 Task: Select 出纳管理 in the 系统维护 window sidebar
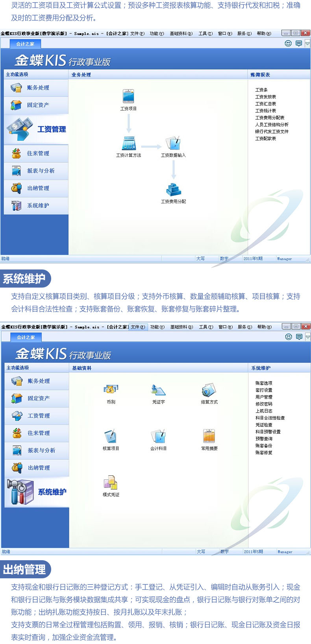37,468
